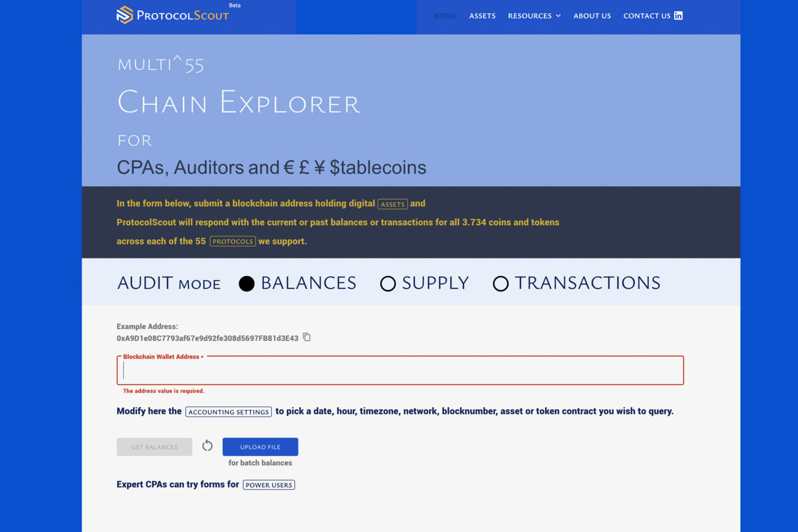The height and width of the screenshot is (532, 798).
Task: Click the circular reset arrow icon
Action: [207, 446]
